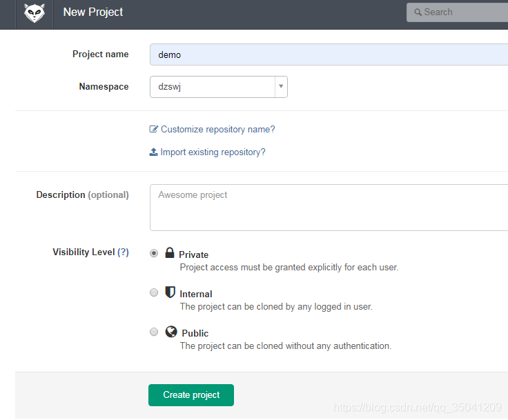Screen dimensions: 508x420
Task: Click the Public label text
Action: click(195, 333)
